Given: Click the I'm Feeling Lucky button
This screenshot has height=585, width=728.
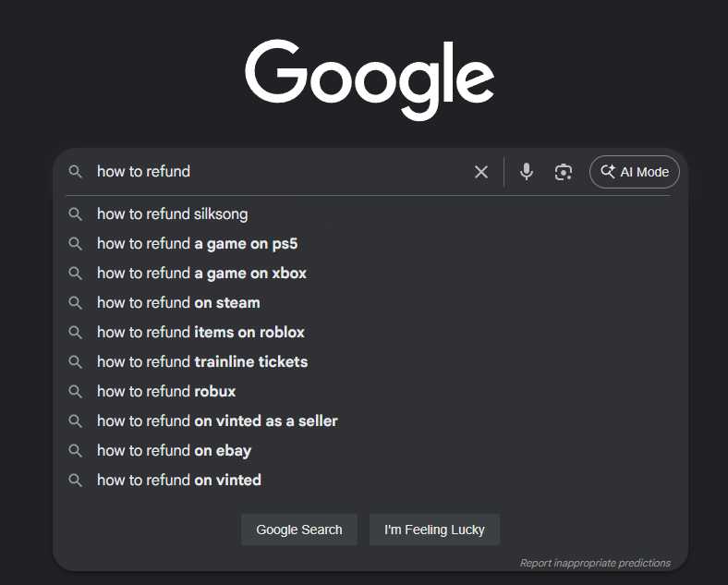Looking at the screenshot, I should (434, 530).
